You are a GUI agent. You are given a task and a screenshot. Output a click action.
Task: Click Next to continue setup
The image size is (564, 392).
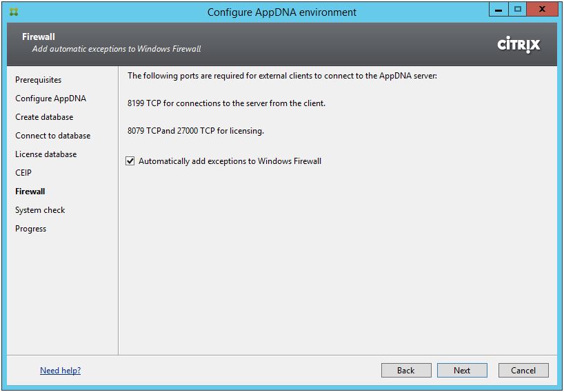tap(462, 371)
